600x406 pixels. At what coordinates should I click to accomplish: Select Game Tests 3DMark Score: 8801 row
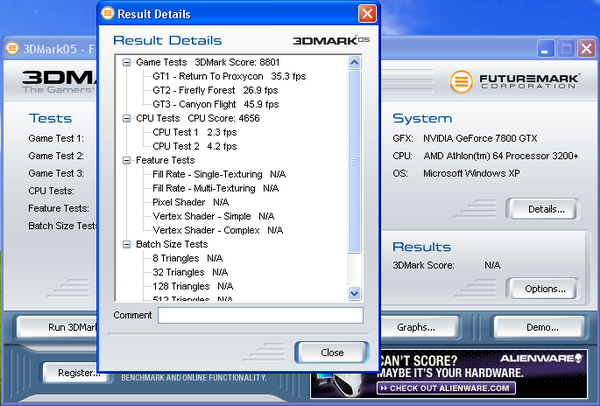coord(208,62)
